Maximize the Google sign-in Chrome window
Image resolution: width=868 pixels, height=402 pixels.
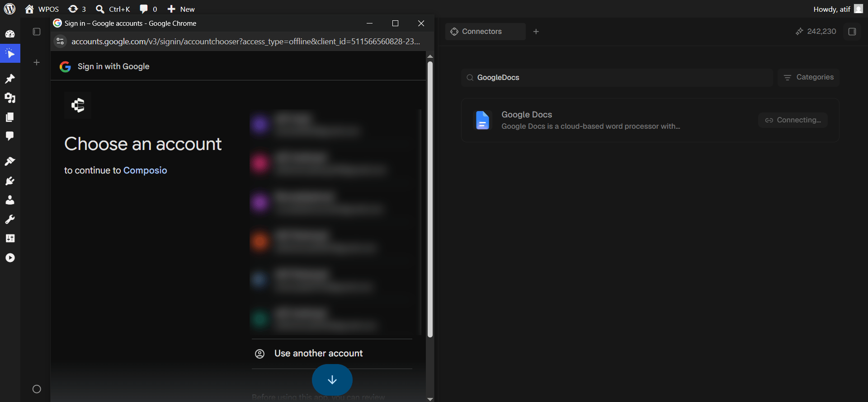click(x=395, y=23)
